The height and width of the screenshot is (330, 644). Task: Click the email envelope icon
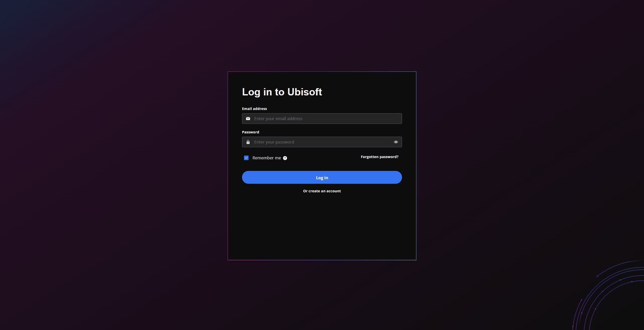[x=248, y=118]
